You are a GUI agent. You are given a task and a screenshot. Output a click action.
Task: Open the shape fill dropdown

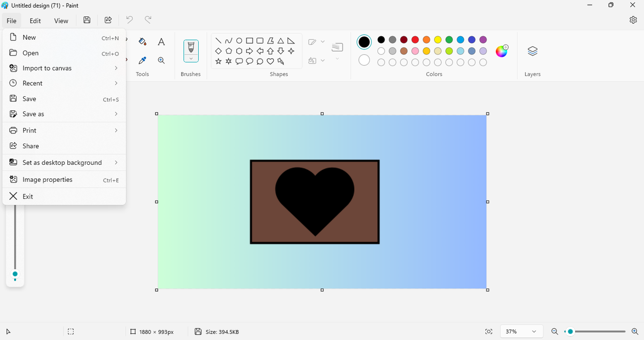coord(323,60)
